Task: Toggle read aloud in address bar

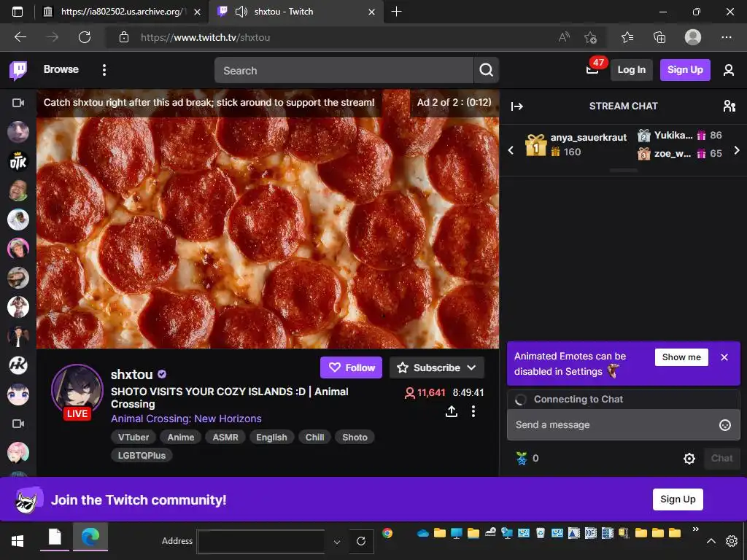Action: 564,37
